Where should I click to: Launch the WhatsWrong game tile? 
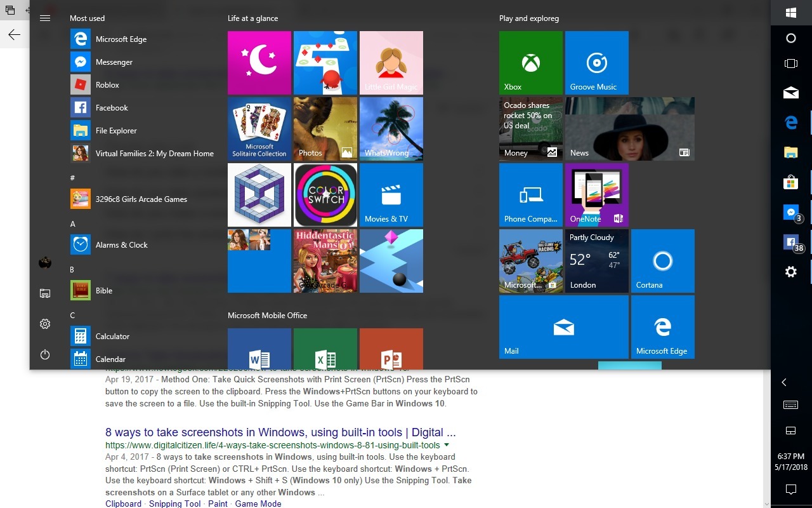[391, 129]
